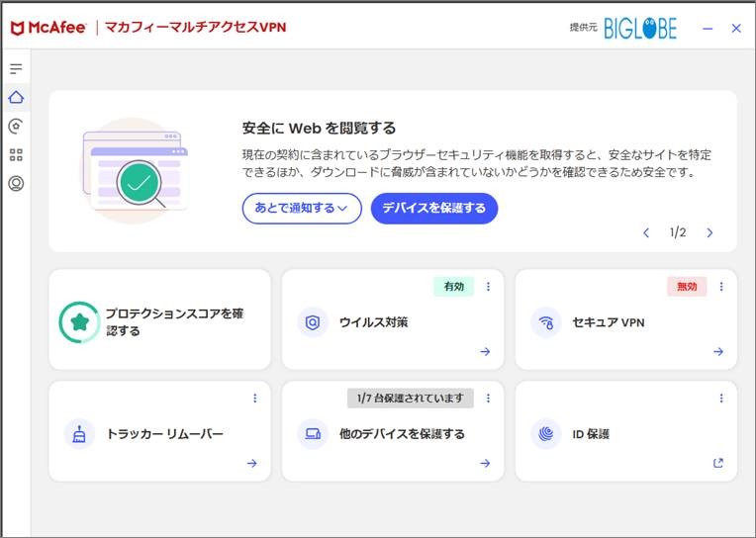The height and width of the screenshot is (538, 756).
Task: Click the セキュア VPN label
Action: [609, 322]
